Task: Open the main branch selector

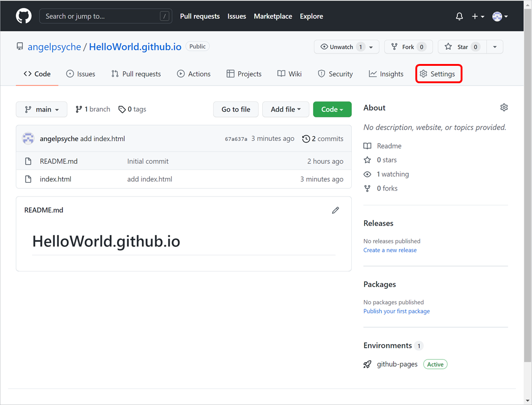Action: pyautogui.click(x=41, y=109)
